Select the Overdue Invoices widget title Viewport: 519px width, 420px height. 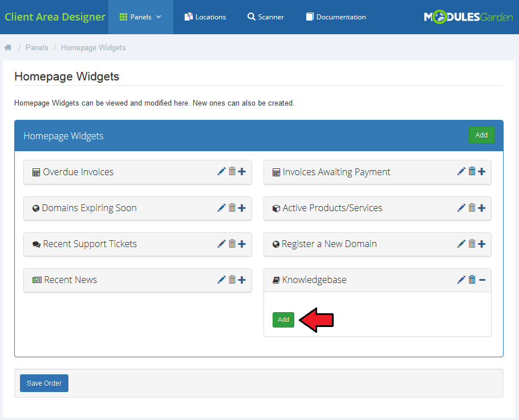pyautogui.click(x=78, y=172)
